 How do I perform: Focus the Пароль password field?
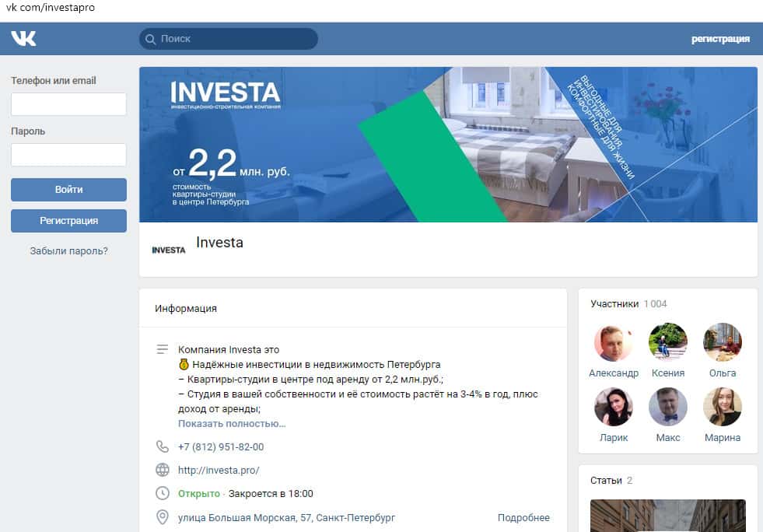[68, 155]
